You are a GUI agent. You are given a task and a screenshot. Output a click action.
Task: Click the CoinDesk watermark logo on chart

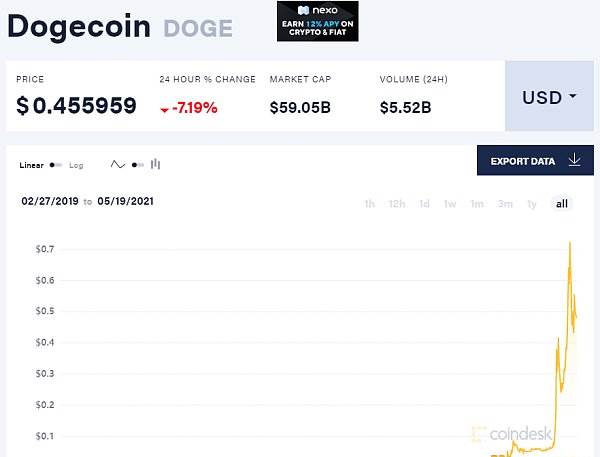point(512,434)
